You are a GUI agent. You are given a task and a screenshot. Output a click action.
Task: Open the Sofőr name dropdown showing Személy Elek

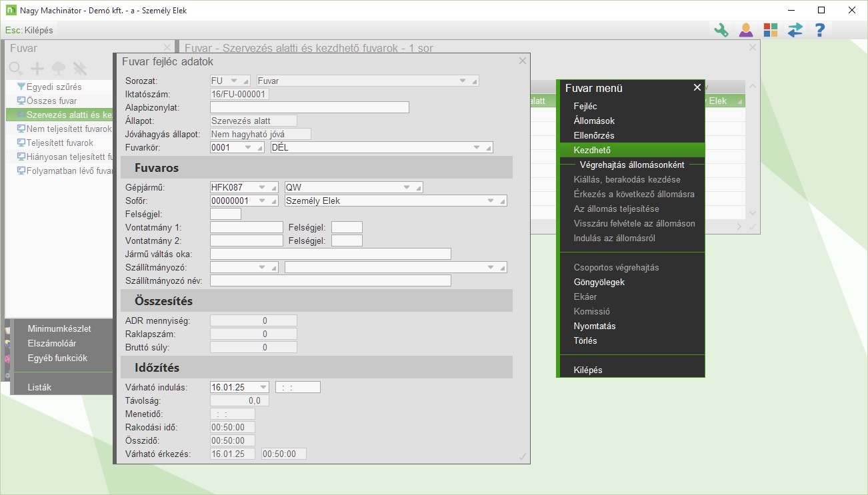(491, 201)
